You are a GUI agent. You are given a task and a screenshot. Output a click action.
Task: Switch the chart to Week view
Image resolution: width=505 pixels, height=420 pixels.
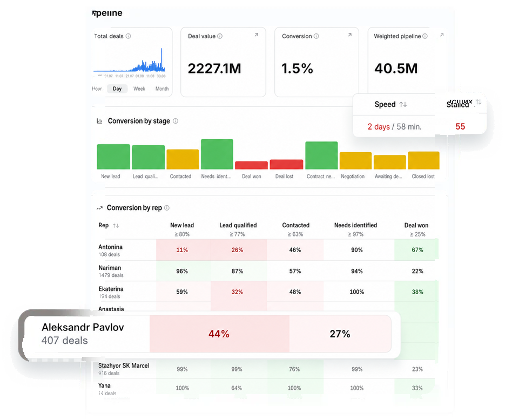point(139,89)
